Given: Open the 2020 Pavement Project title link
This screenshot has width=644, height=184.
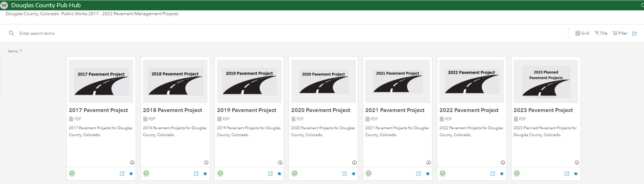Looking at the screenshot, I should tap(321, 110).
